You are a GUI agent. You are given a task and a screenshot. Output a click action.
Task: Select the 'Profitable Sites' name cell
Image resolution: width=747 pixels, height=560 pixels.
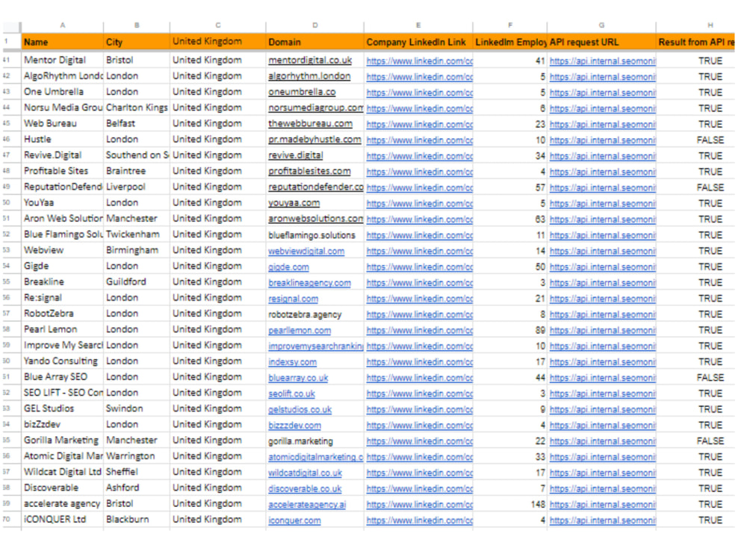[63, 171]
